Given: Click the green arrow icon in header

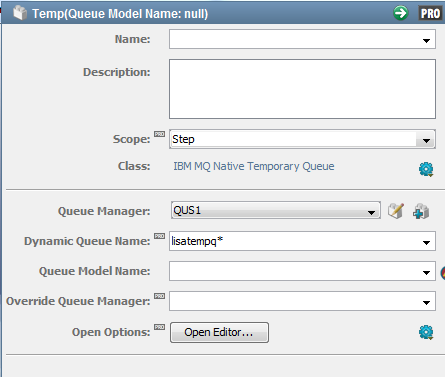Looking at the screenshot, I should tap(400, 13).
